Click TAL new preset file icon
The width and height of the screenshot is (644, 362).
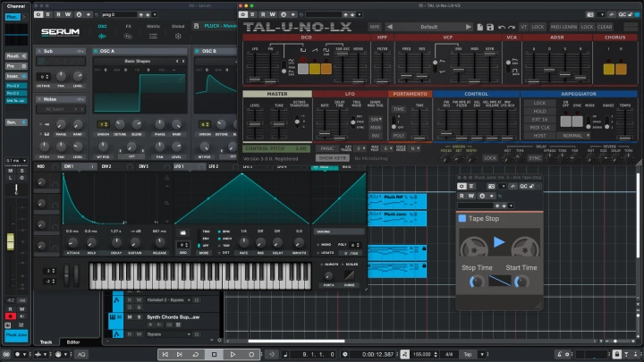[479, 27]
